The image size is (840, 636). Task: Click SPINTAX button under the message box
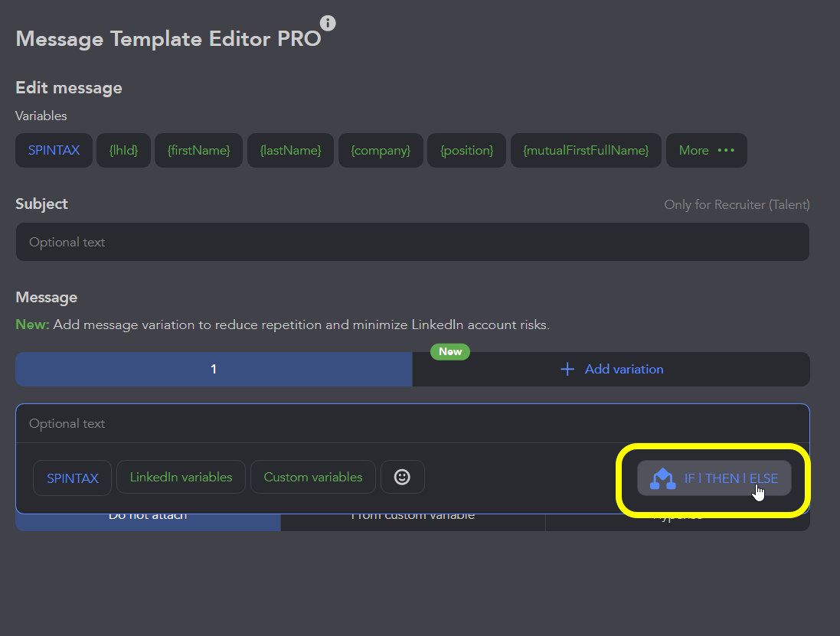[x=72, y=478]
